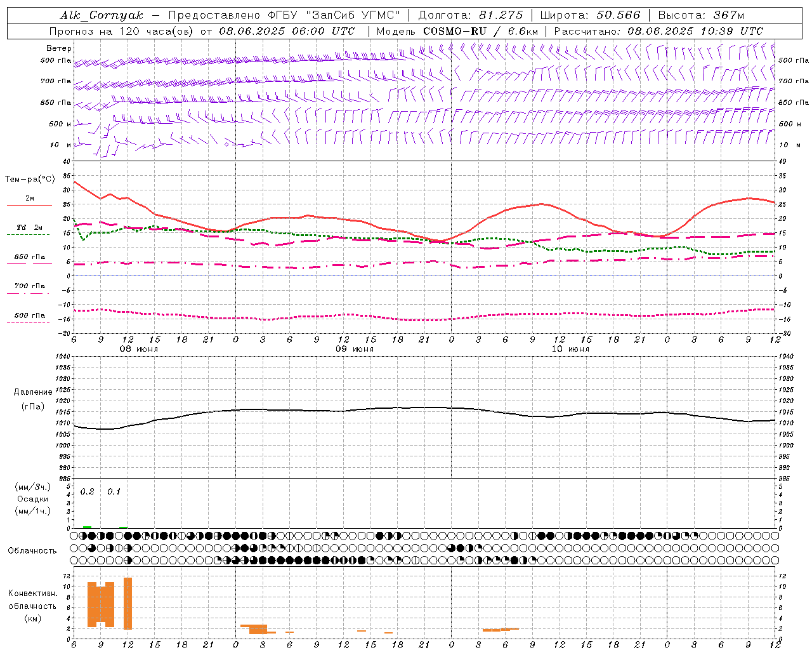Click the Осадки panel label

pyautogui.click(x=32, y=499)
